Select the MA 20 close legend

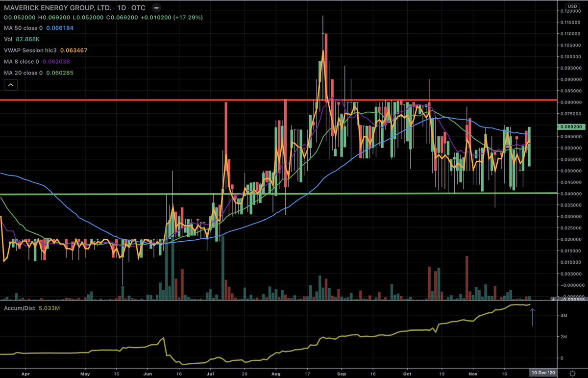[24, 73]
